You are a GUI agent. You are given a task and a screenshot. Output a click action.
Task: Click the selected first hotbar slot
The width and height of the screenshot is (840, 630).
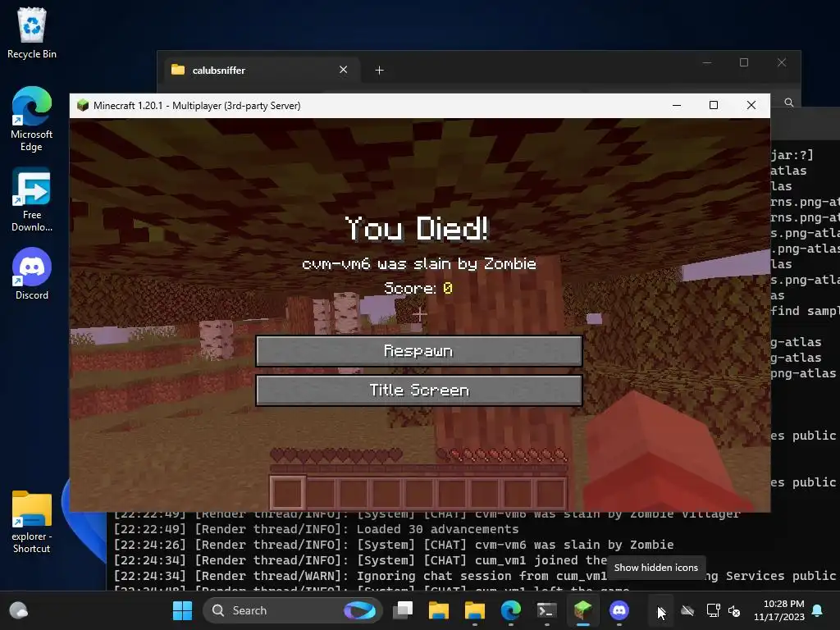(x=288, y=493)
